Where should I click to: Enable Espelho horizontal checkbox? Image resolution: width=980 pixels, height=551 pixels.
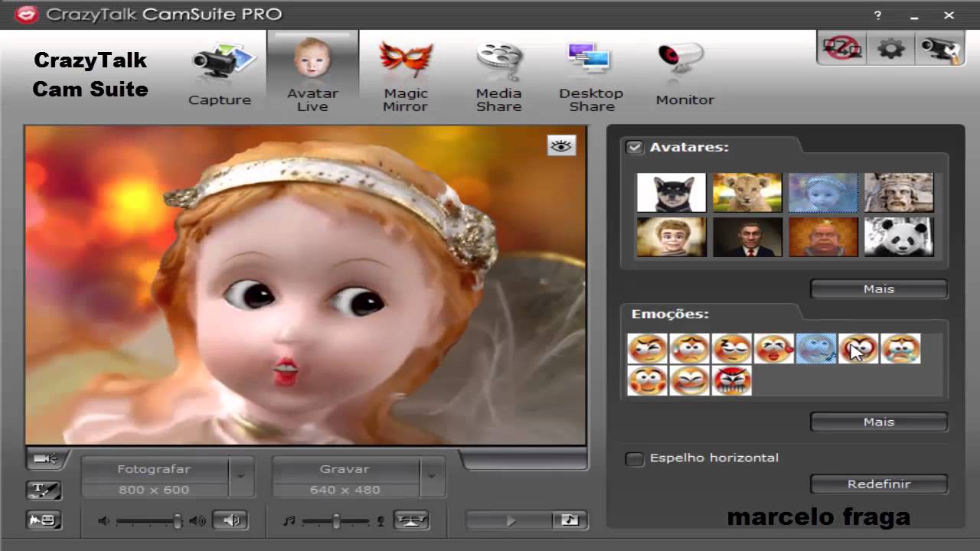635,458
